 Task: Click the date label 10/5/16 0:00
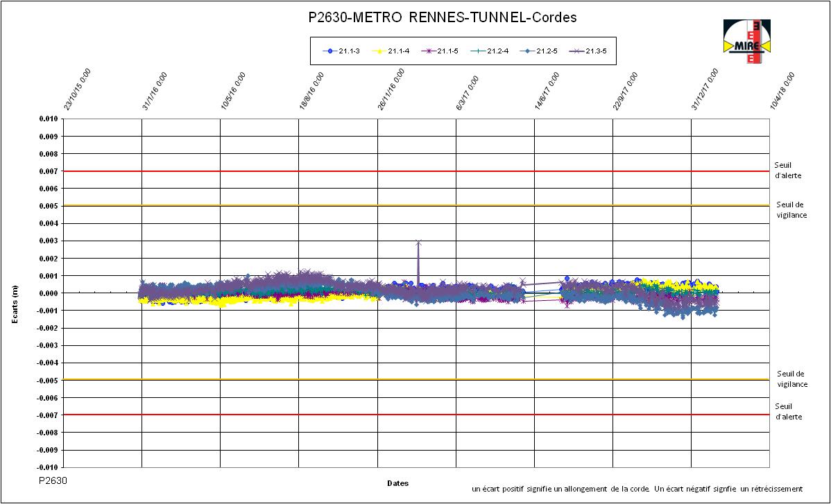coord(233,91)
